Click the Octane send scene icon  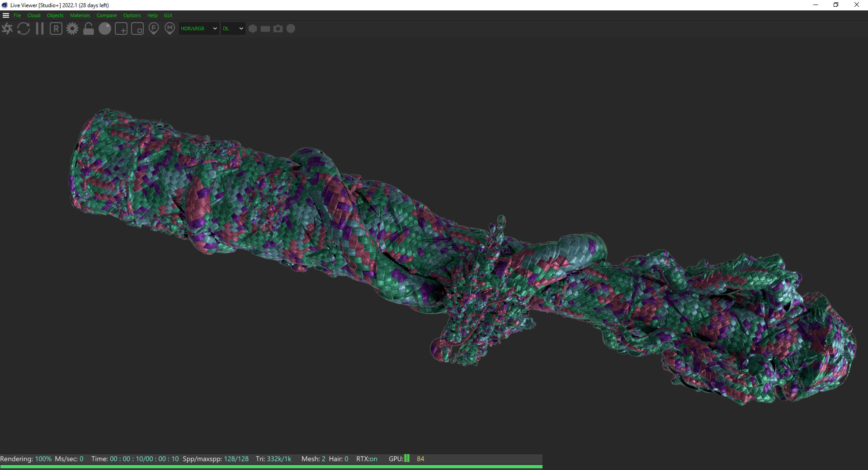pos(7,29)
